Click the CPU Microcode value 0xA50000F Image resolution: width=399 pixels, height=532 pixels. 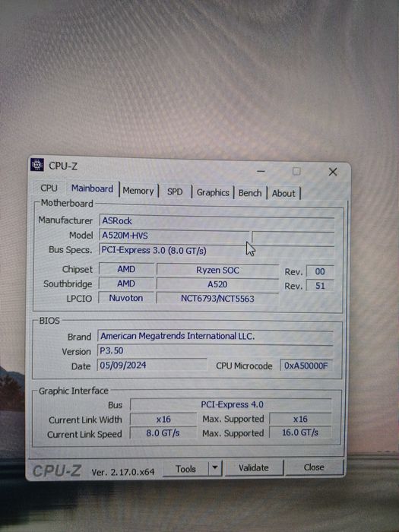pyautogui.click(x=306, y=366)
